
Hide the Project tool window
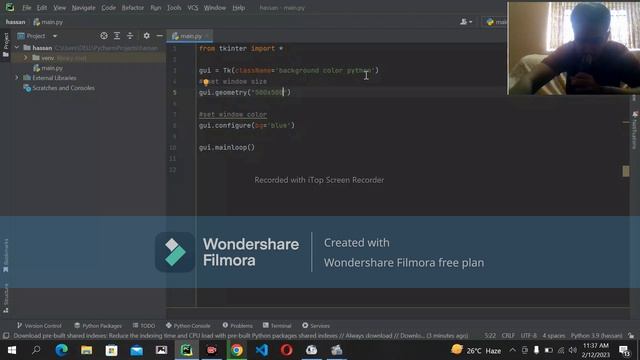(160, 36)
